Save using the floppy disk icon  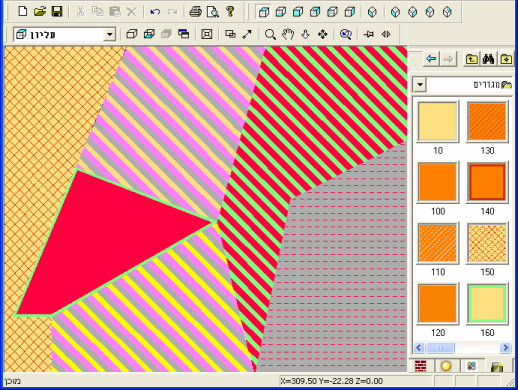click(x=57, y=12)
